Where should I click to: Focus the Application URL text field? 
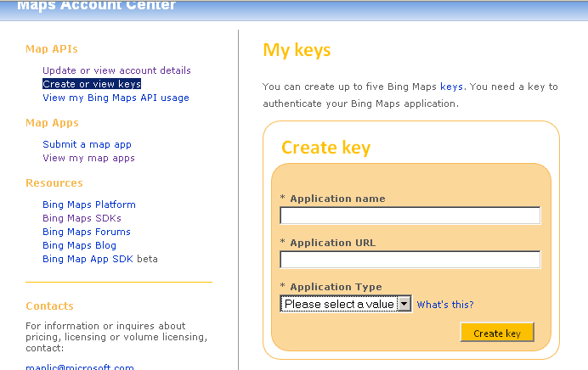coord(410,260)
